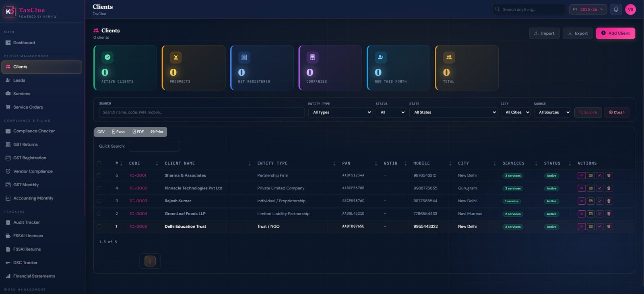The image size is (644, 294).
Task: Go to Leads in the sidebar
Action: tap(19, 80)
